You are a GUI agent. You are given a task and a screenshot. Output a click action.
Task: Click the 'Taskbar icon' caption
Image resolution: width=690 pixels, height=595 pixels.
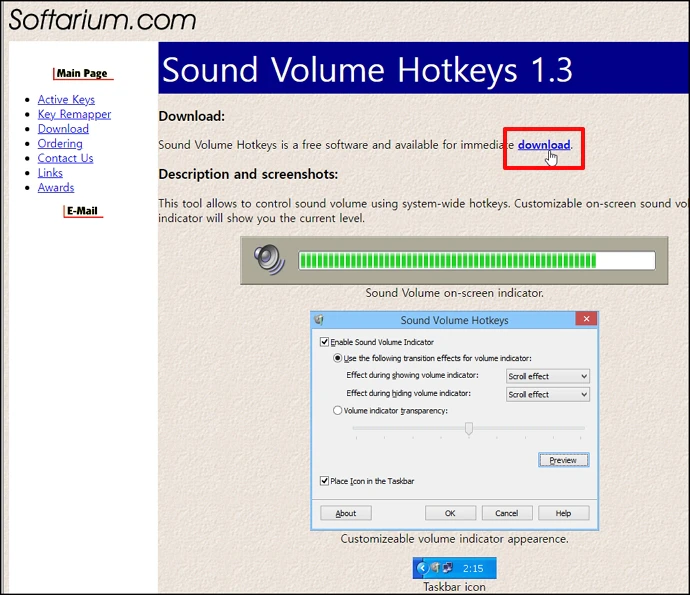(455, 587)
